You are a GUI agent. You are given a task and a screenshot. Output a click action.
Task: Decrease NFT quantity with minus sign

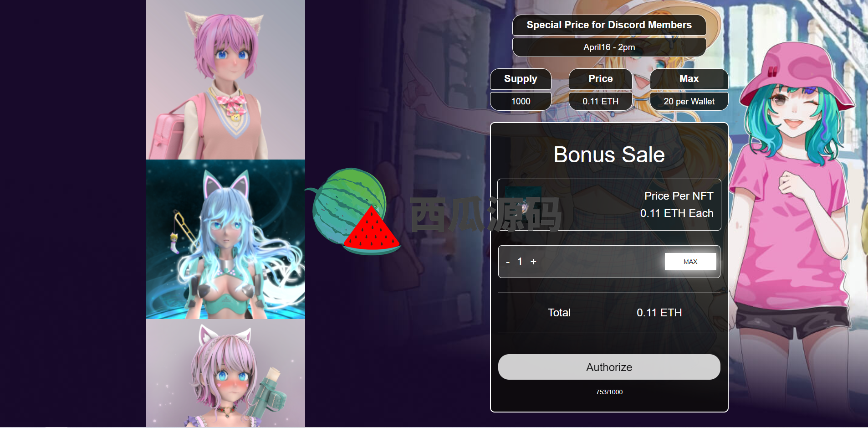[508, 262]
